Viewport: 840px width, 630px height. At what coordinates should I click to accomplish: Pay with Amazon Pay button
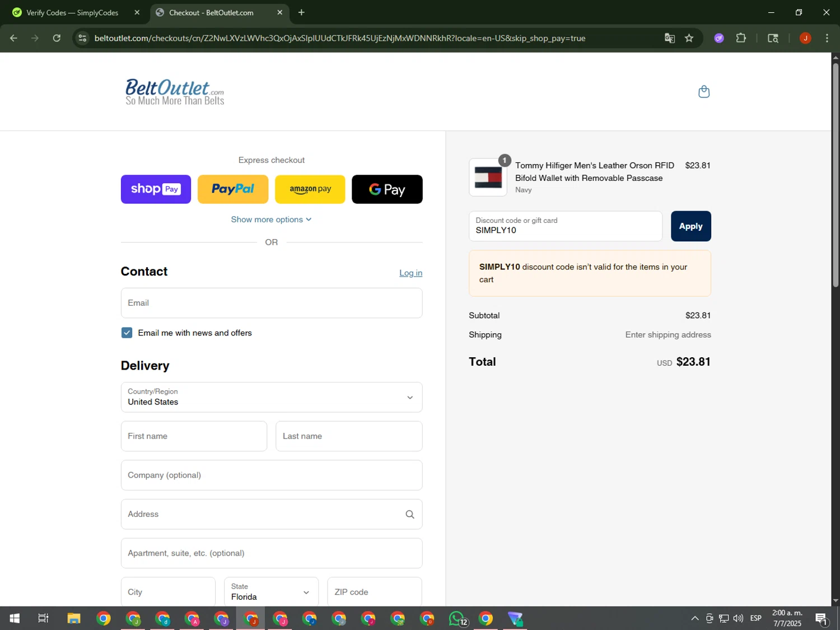click(x=310, y=189)
